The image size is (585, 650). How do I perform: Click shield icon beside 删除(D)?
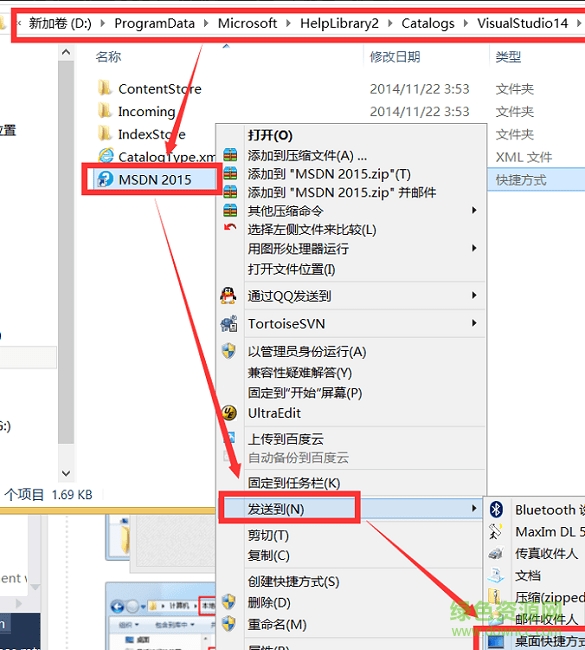228,602
